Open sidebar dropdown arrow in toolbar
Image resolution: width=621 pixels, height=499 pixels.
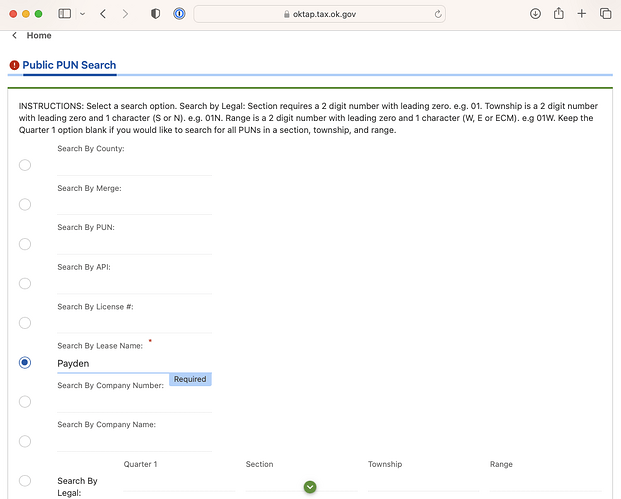(82, 14)
